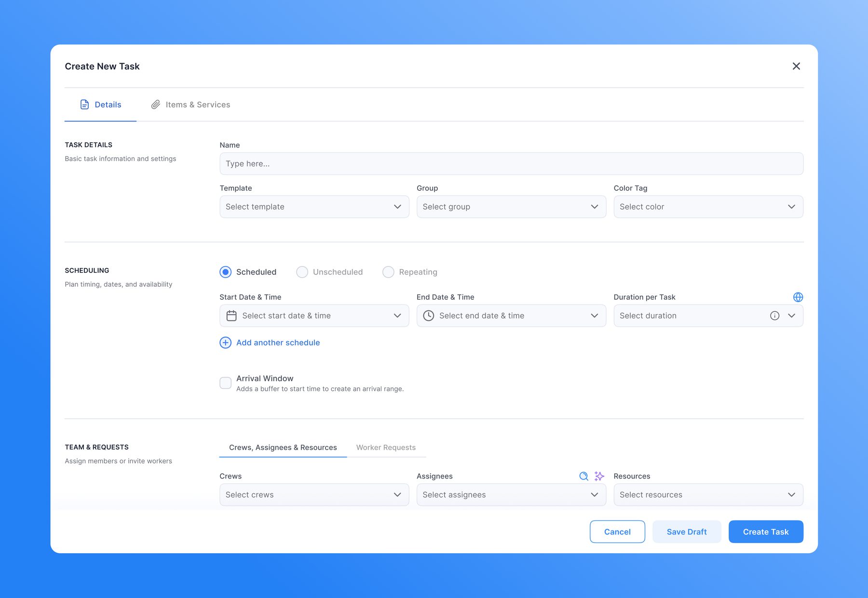The image size is (868, 598).
Task: Expand the Select group dropdown
Action: 511,207
